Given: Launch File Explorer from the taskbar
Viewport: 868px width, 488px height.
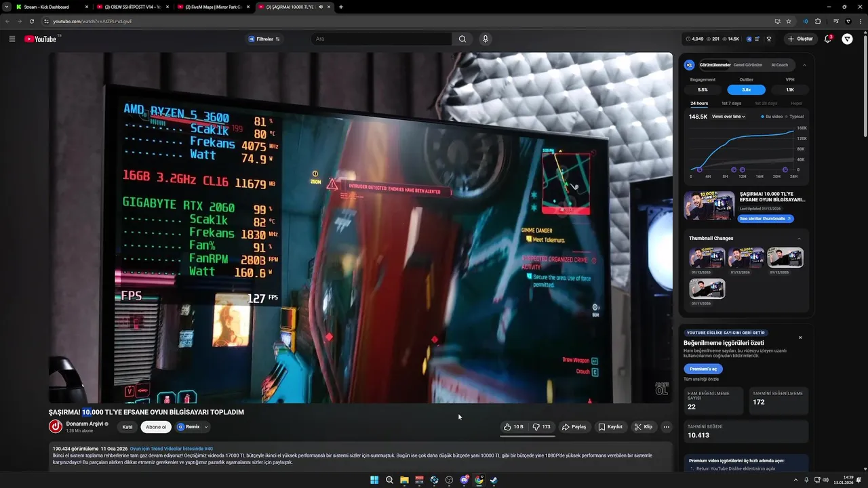Looking at the screenshot, I should coord(404,480).
